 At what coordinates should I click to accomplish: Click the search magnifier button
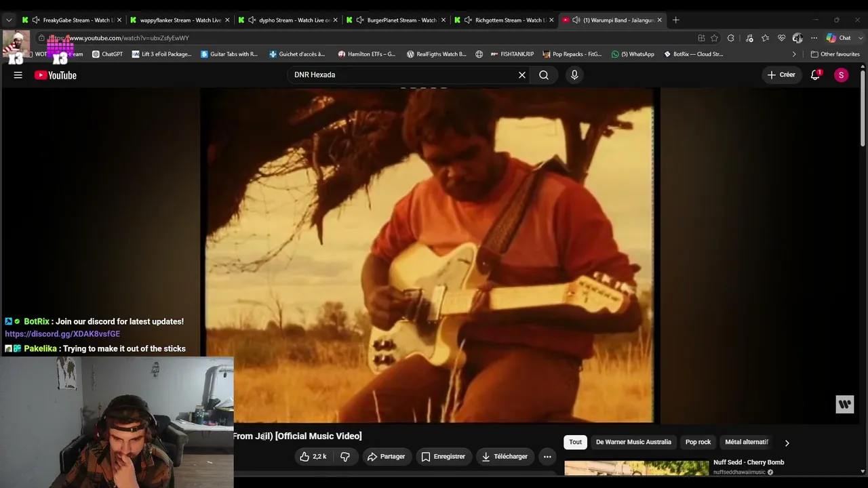pyautogui.click(x=544, y=75)
